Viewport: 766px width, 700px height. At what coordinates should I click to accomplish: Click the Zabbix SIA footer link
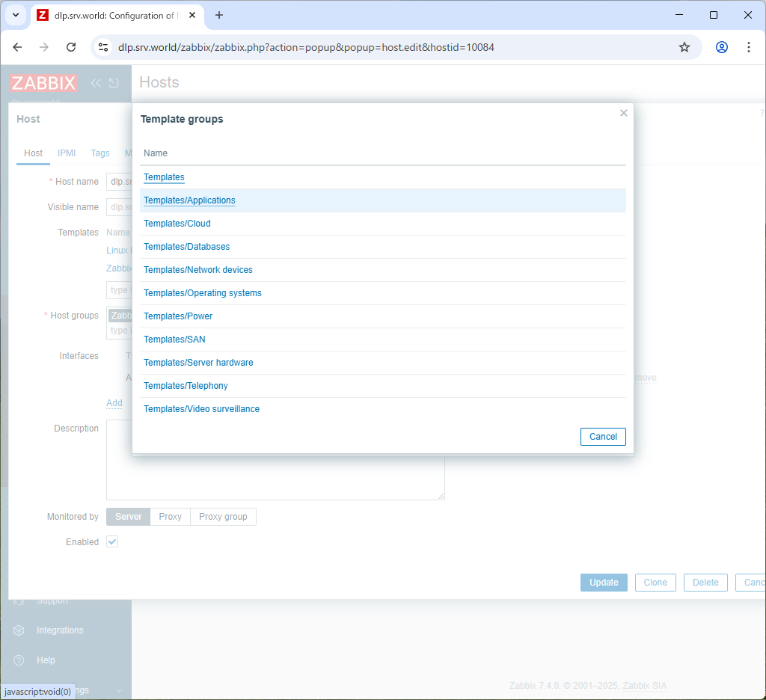click(x=644, y=685)
